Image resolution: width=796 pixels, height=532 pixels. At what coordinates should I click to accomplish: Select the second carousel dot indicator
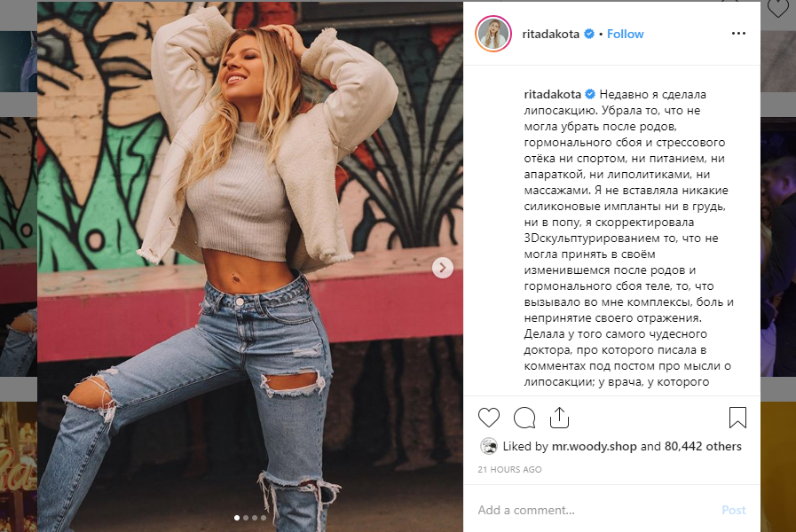[246, 518]
